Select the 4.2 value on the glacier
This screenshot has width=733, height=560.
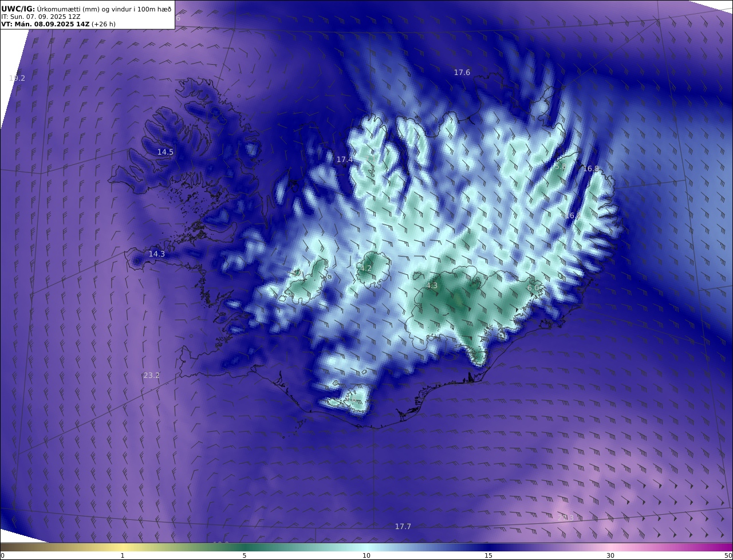[x=366, y=268]
